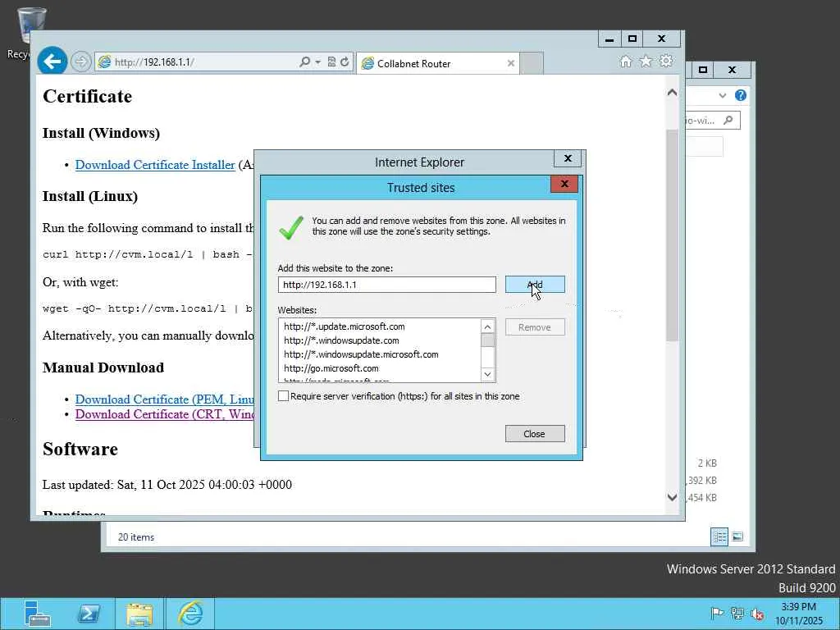
Task: Click the Websites list scroll up arrow
Action: pos(487,326)
